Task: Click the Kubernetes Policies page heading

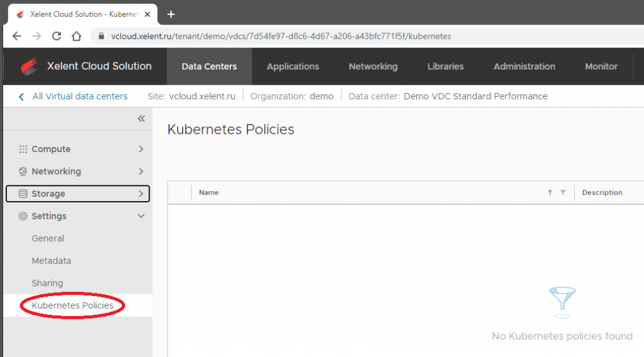Action: point(231,129)
